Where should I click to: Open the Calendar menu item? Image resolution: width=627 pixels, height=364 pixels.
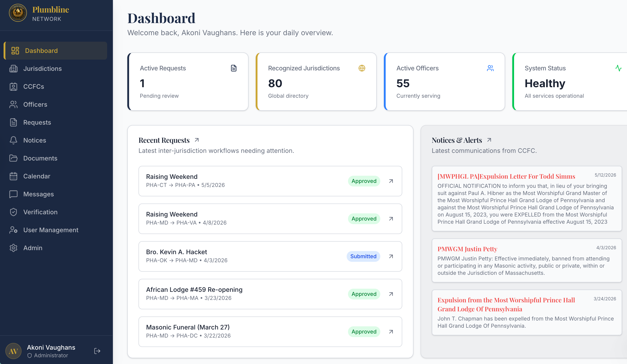(56, 176)
